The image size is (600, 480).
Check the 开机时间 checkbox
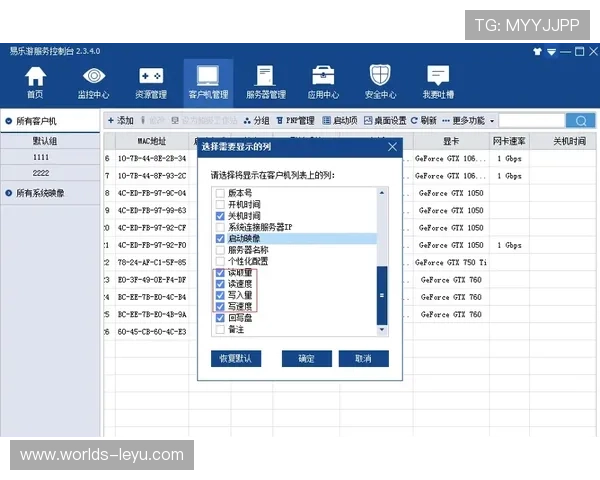point(220,204)
